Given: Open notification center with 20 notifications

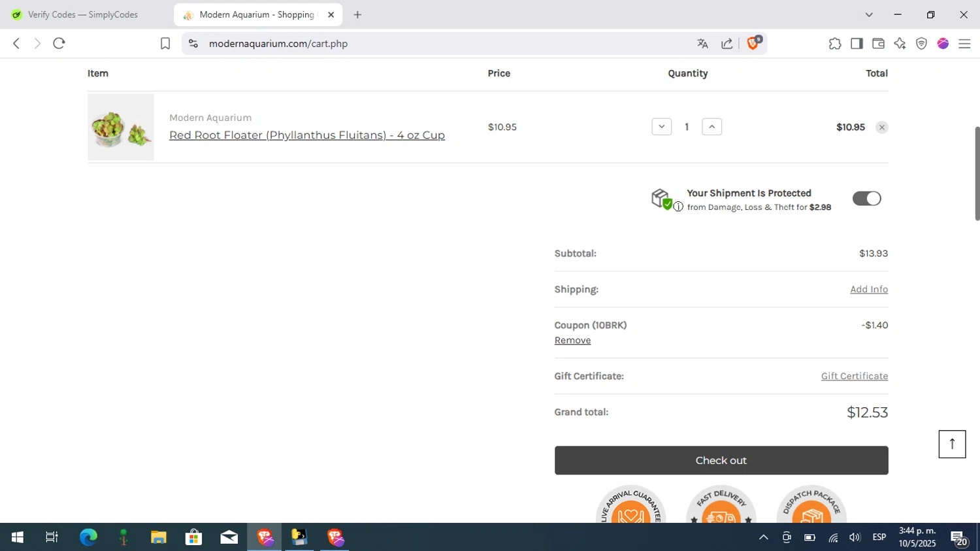Looking at the screenshot, I should [x=959, y=539].
